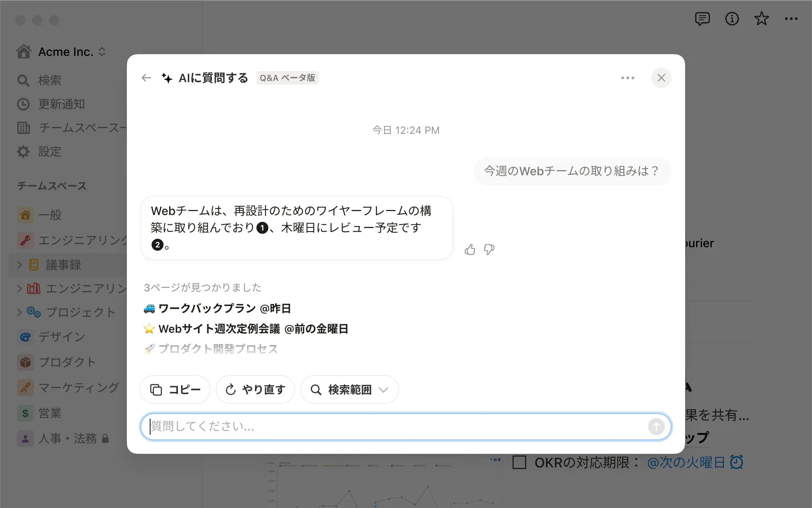Open 更新通知 in the sidebar
Image resolution: width=812 pixels, height=508 pixels.
click(61, 104)
